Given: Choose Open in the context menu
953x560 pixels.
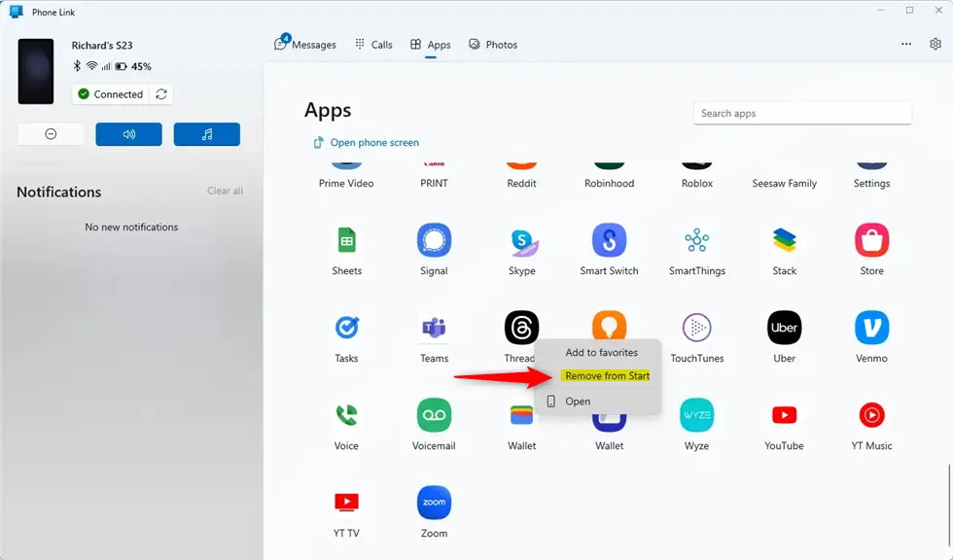Looking at the screenshot, I should point(578,402).
